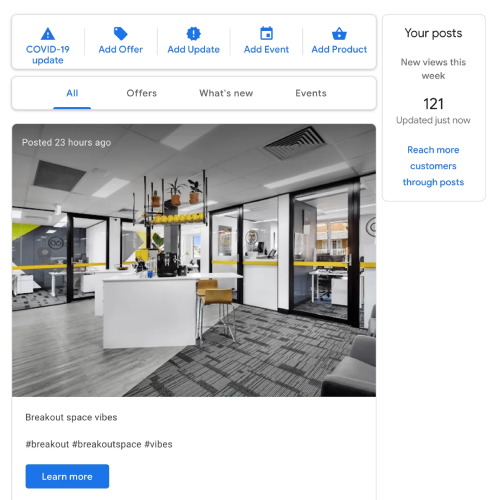Follow "Reach more customers through posts" link
Viewport: 491px width, 500px height.
pos(433,166)
